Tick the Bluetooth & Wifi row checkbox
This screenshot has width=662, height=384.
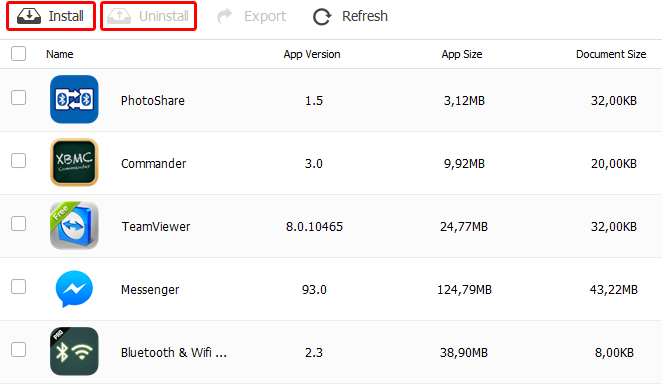tap(19, 349)
